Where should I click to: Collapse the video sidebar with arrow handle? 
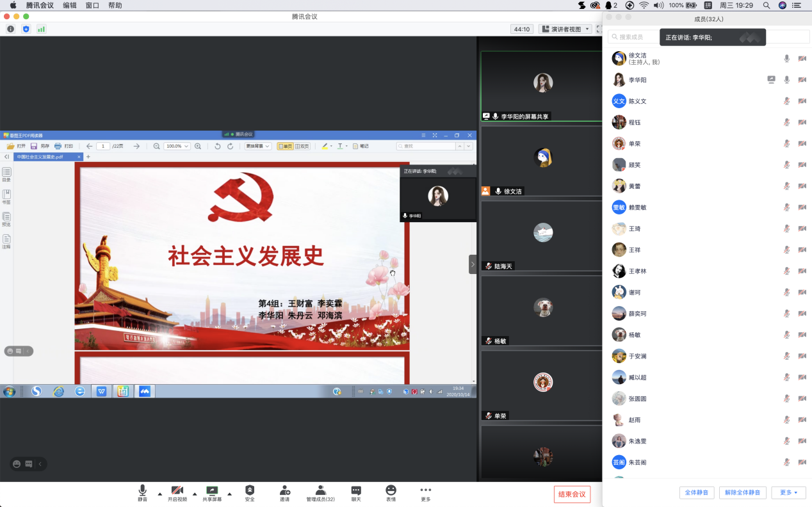(x=473, y=264)
